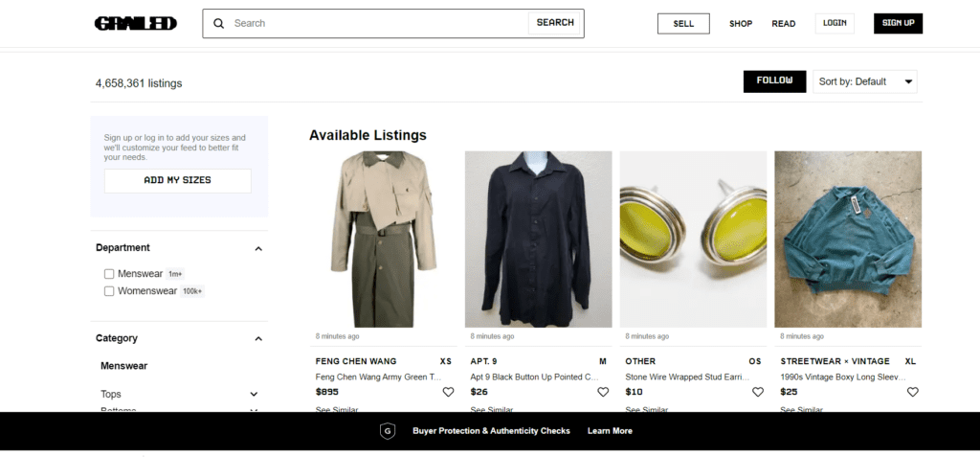Click ADD MY SIZES button
The width and height of the screenshot is (980, 457).
[x=177, y=180]
